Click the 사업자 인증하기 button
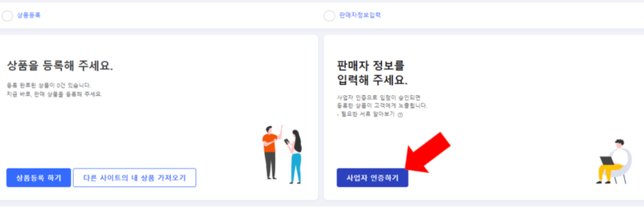This screenshot has width=644, height=210. click(372, 178)
